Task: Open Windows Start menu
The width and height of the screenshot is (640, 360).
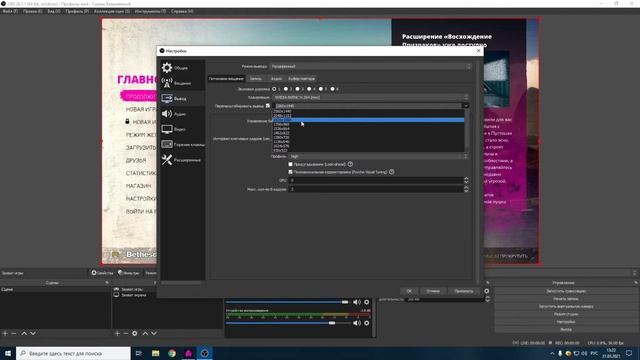Action: click(x=8, y=353)
